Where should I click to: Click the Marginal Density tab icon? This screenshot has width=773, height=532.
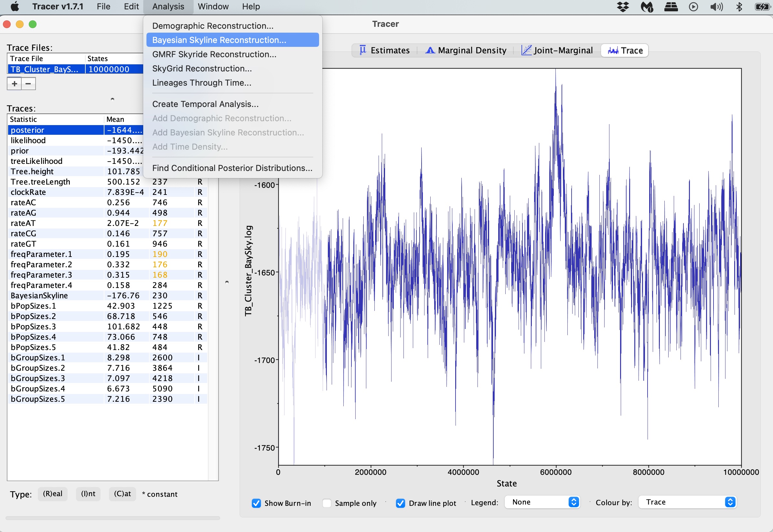click(x=430, y=50)
